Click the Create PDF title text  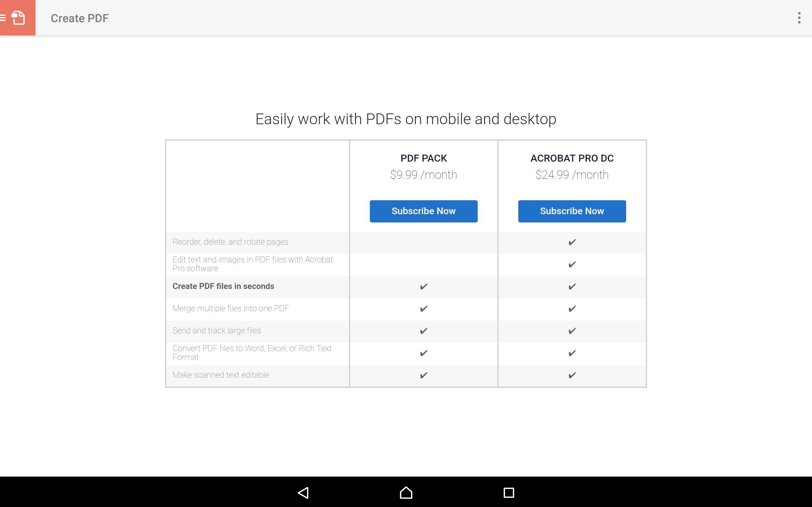80,18
